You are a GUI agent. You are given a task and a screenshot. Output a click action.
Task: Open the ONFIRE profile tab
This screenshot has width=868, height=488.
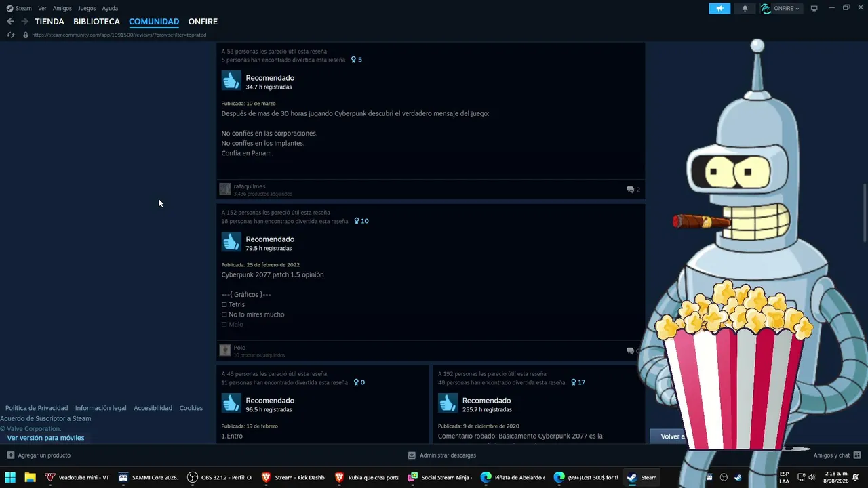coord(203,22)
